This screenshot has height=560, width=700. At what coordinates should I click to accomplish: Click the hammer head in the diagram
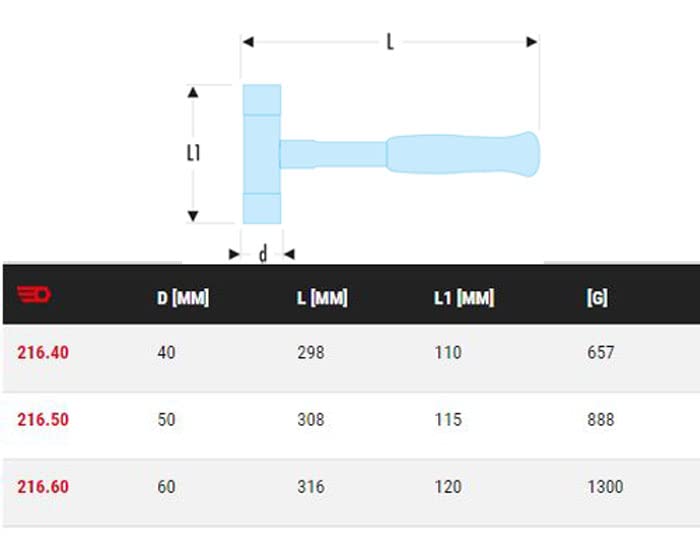[261, 154]
